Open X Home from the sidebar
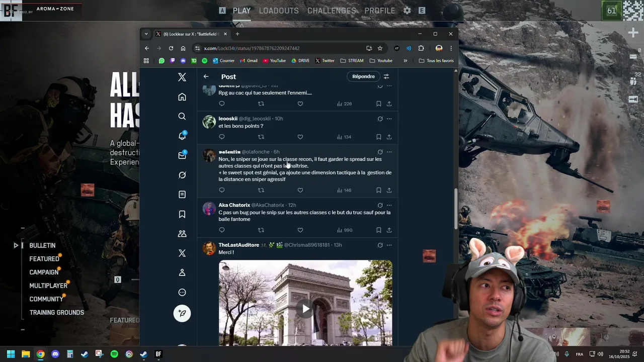This screenshot has height=362, width=644. pos(182,97)
